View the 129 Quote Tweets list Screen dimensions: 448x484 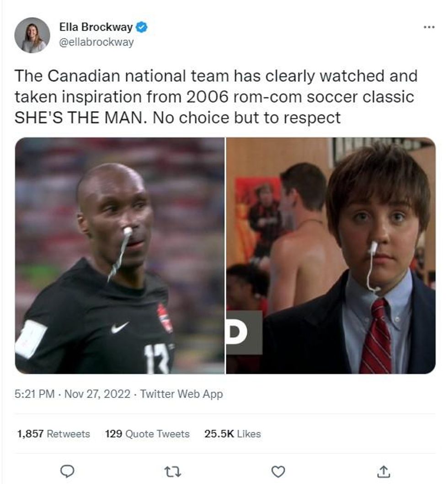[147, 434]
